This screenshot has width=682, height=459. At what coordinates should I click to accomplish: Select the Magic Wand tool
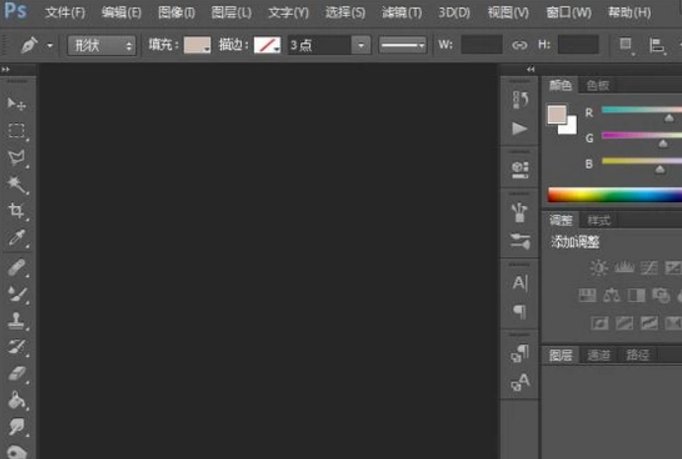[x=17, y=185]
